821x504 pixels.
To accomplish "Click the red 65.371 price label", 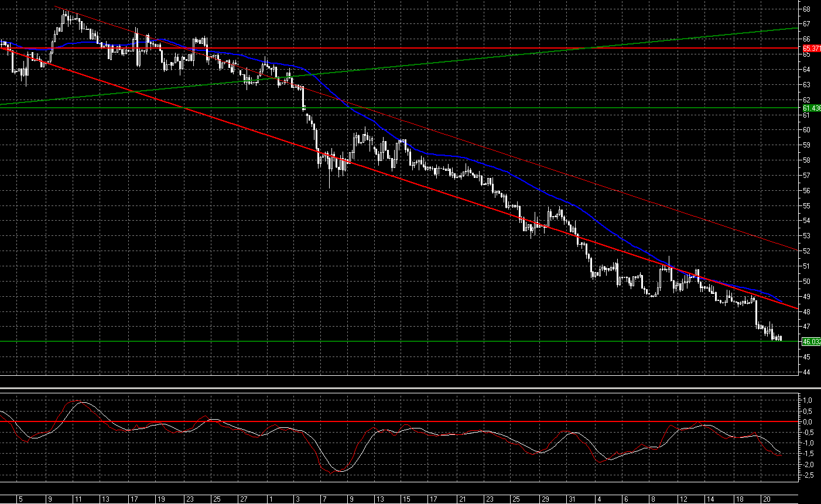I will click(810, 48).
